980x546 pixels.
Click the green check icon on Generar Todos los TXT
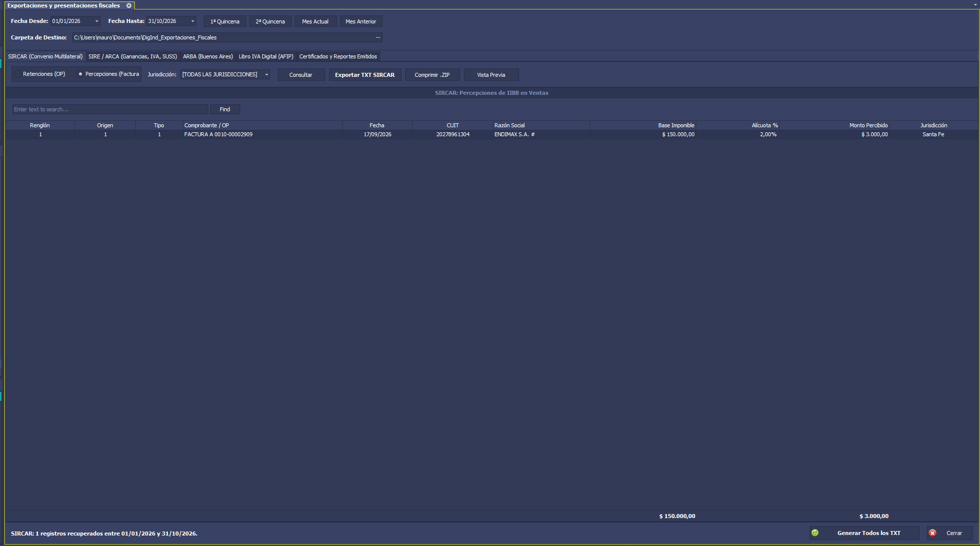point(815,533)
